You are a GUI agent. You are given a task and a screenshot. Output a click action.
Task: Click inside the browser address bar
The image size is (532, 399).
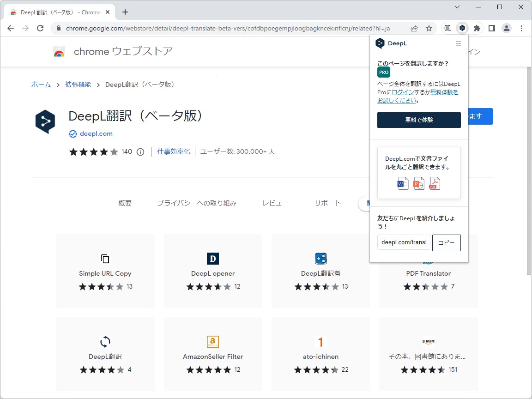(231, 28)
